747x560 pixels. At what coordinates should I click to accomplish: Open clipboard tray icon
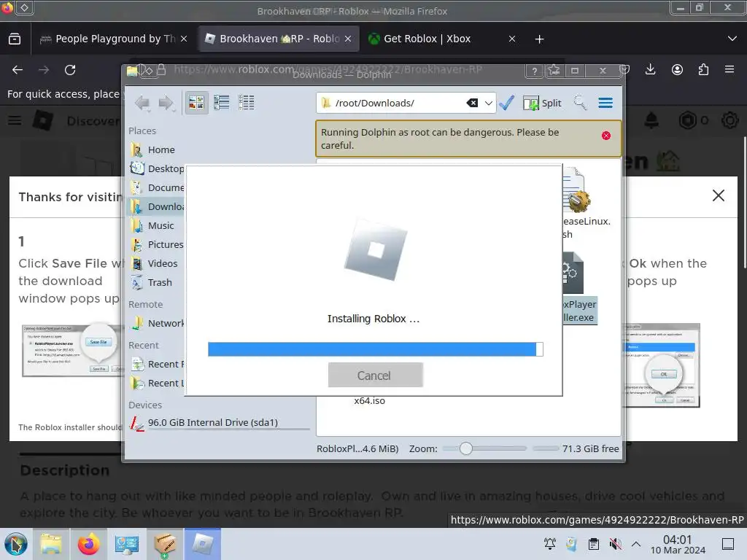(x=594, y=544)
